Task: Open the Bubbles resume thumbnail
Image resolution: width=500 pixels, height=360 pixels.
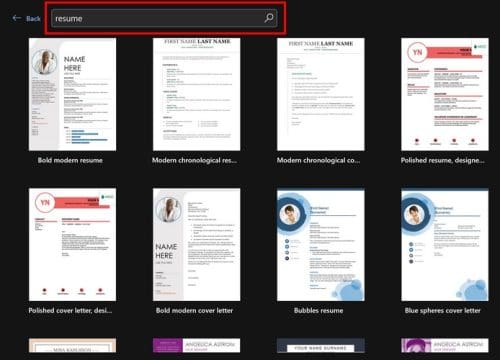Action: coord(321,245)
